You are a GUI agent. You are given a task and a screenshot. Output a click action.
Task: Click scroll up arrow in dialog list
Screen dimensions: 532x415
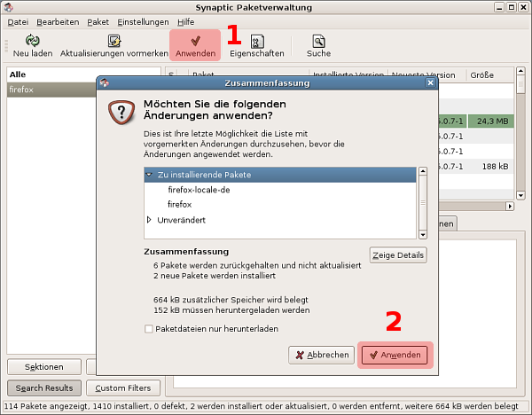[423, 171]
